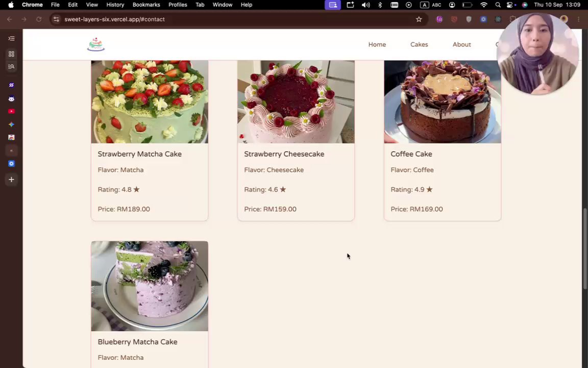This screenshot has height=368, width=588.
Task: Select the Blueberry Matcha Cake image
Action: (x=150, y=286)
